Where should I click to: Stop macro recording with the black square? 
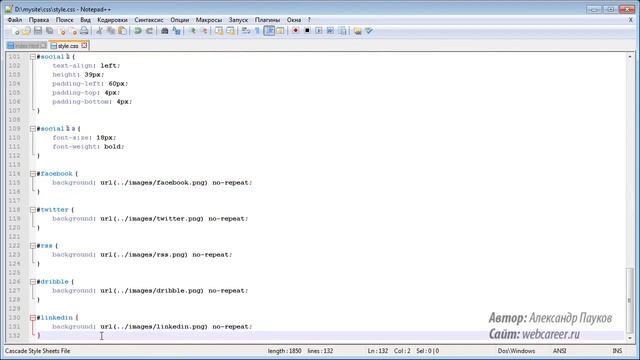[307, 31]
